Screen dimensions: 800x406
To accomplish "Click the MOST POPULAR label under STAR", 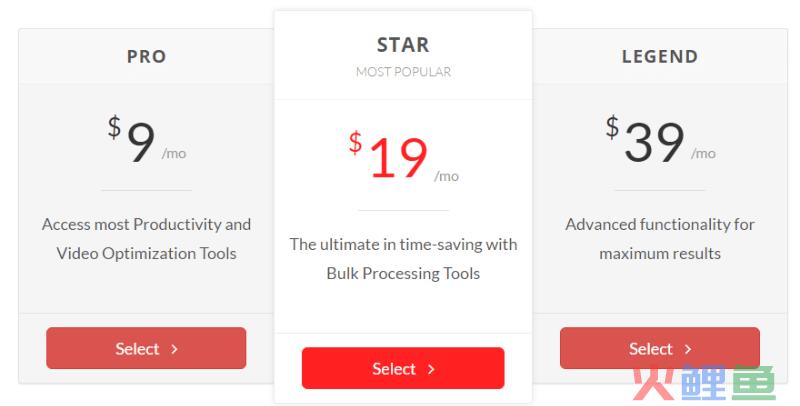I will point(403,72).
